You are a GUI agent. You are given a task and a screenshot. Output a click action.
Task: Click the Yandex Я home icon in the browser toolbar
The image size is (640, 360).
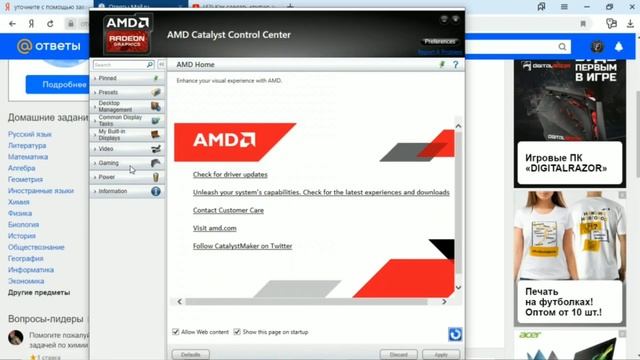31,24
